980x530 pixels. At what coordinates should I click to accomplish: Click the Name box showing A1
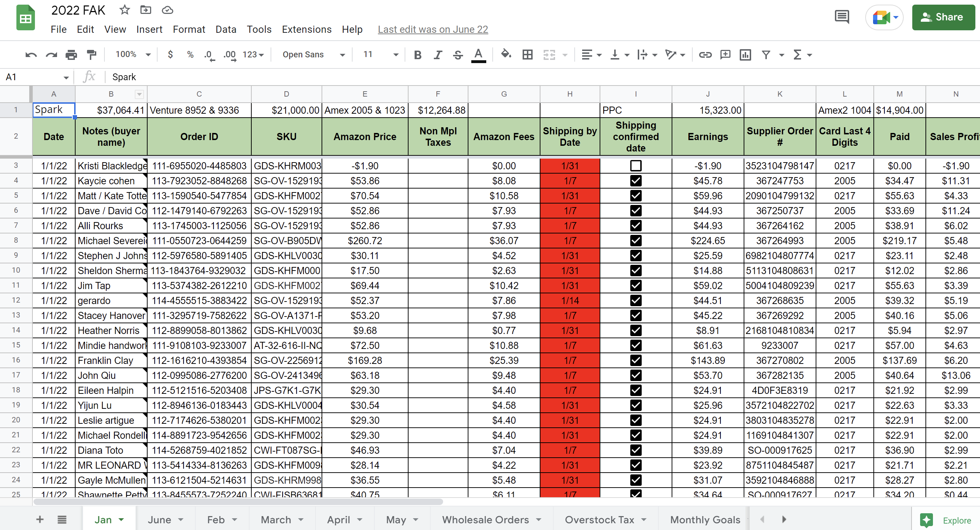tap(37, 77)
